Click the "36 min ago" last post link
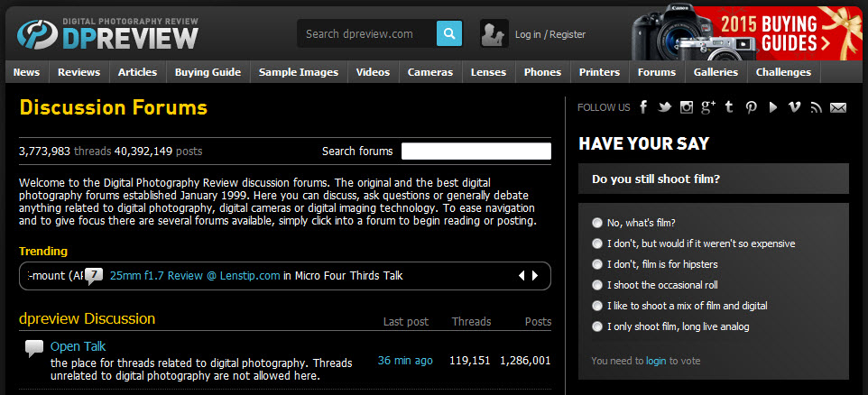Viewport: 868px width, 395px height. coord(405,361)
